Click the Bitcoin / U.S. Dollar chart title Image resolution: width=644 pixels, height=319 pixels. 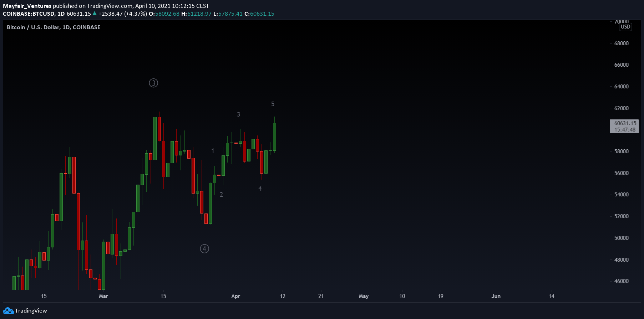click(x=54, y=27)
